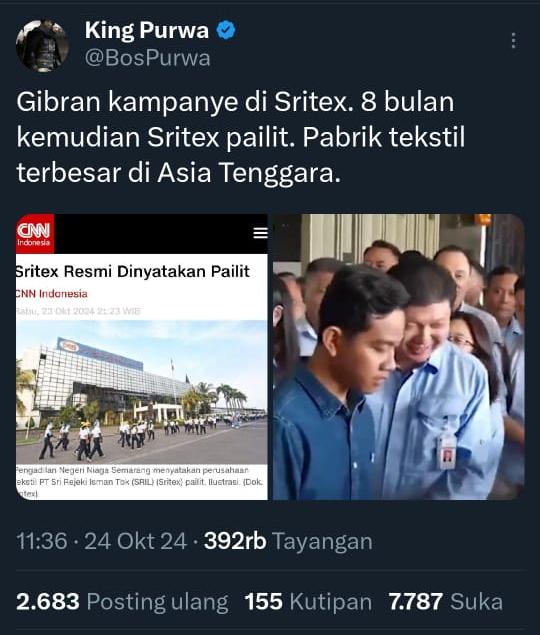This screenshot has height=635, width=540.
Task: Click the King Purwa display name
Action: pyautogui.click(x=147, y=30)
